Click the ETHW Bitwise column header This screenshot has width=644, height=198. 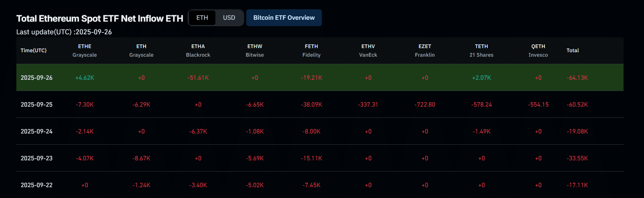point(254,50)
